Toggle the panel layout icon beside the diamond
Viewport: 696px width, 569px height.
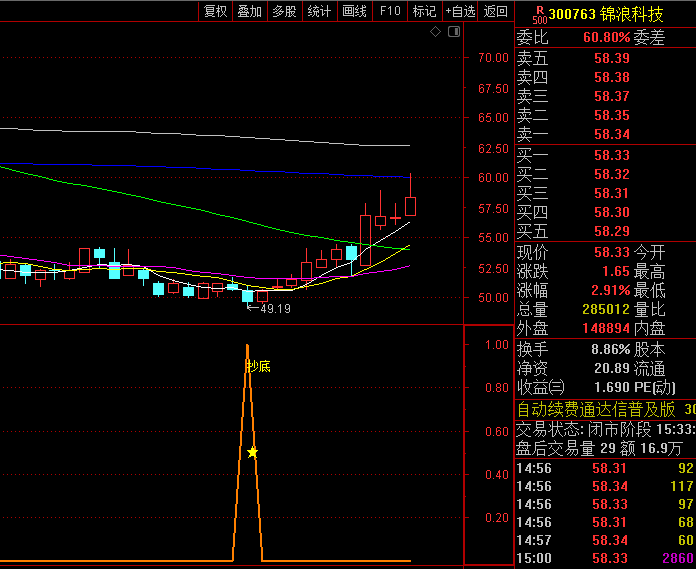453,32
